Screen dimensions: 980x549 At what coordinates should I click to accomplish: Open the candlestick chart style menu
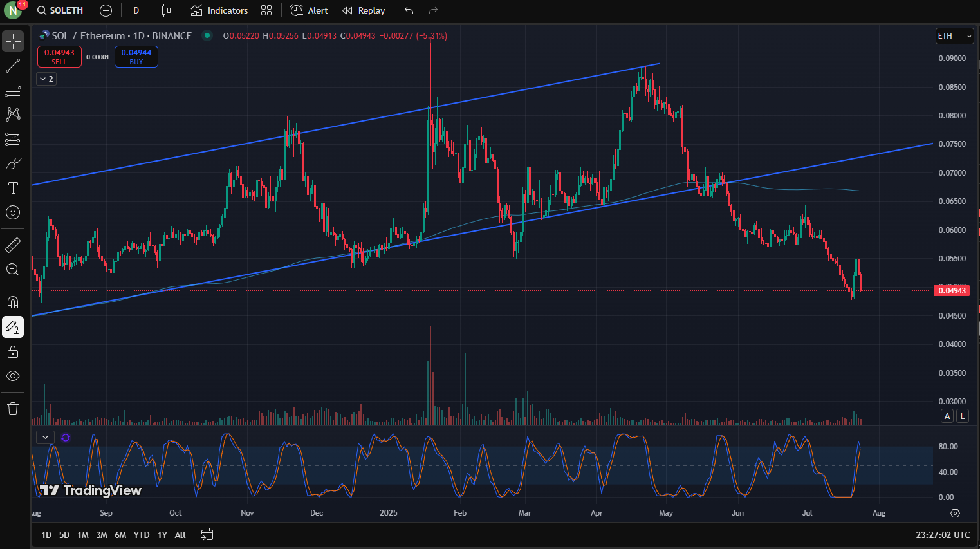pos(166,10)
